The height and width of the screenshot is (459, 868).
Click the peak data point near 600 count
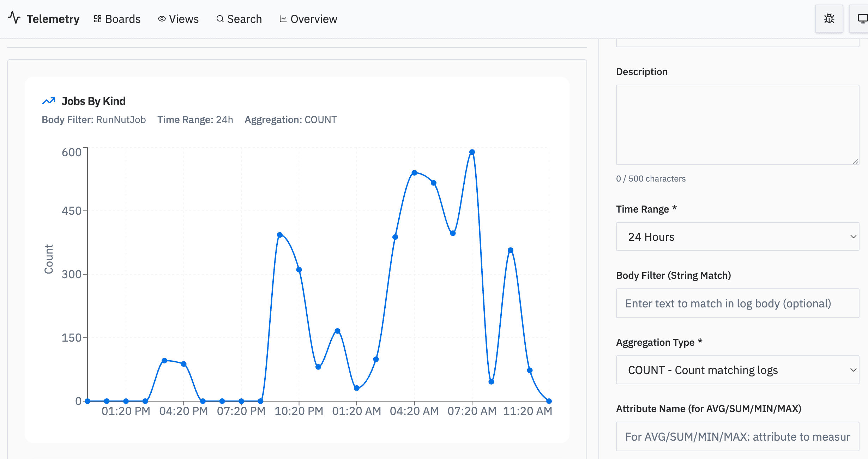click(472, 152)
